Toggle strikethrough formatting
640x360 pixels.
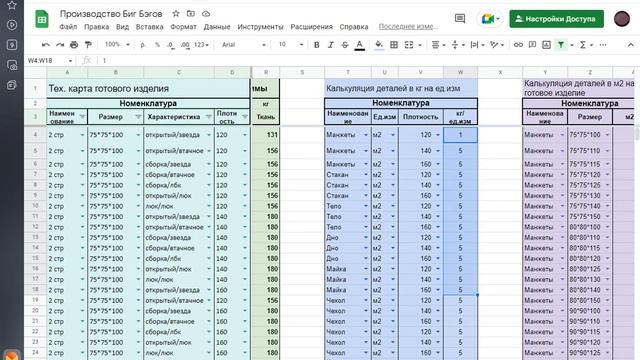(x=345, y=45)
